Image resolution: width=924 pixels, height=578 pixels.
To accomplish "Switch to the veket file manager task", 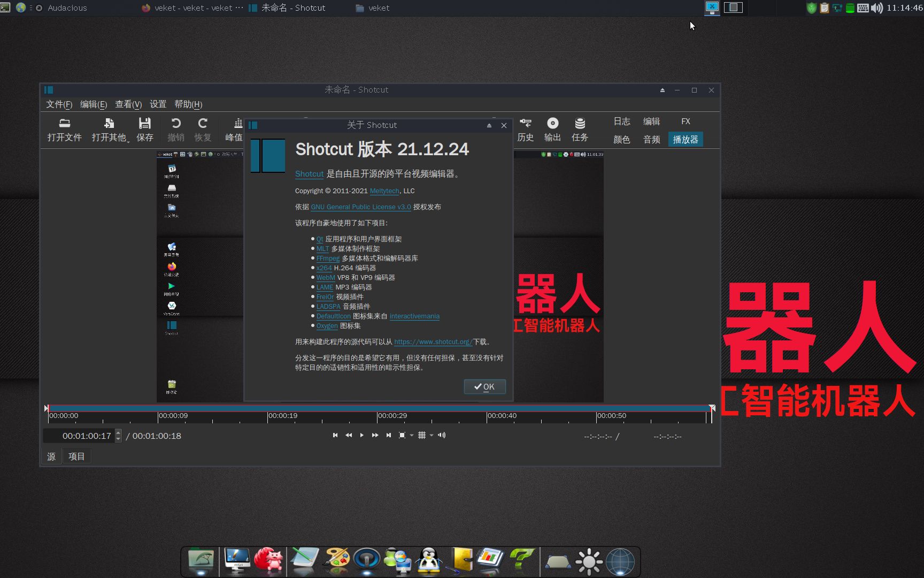I will tap(373, 8).
